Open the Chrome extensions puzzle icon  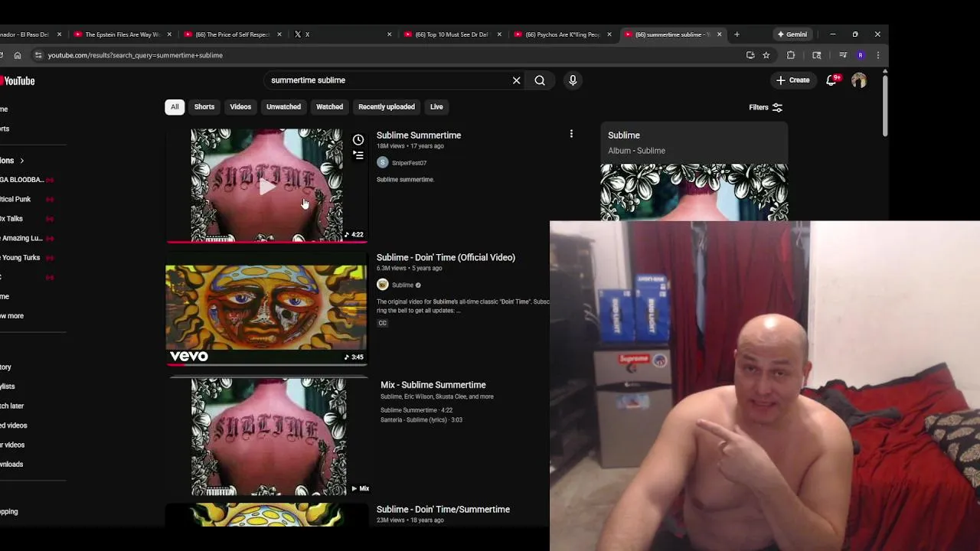pyautogui.click(x=791, y=55)
